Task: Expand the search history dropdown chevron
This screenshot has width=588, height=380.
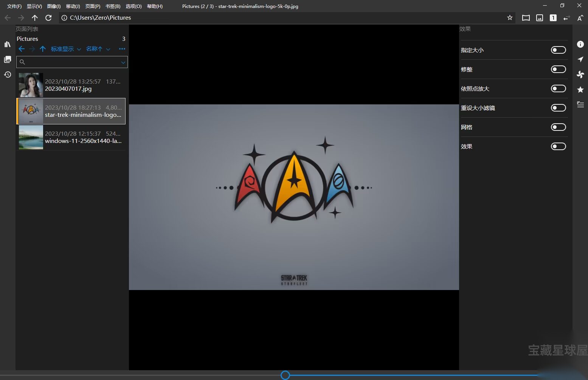Action: pyautogui.click(x=123, y=62)
